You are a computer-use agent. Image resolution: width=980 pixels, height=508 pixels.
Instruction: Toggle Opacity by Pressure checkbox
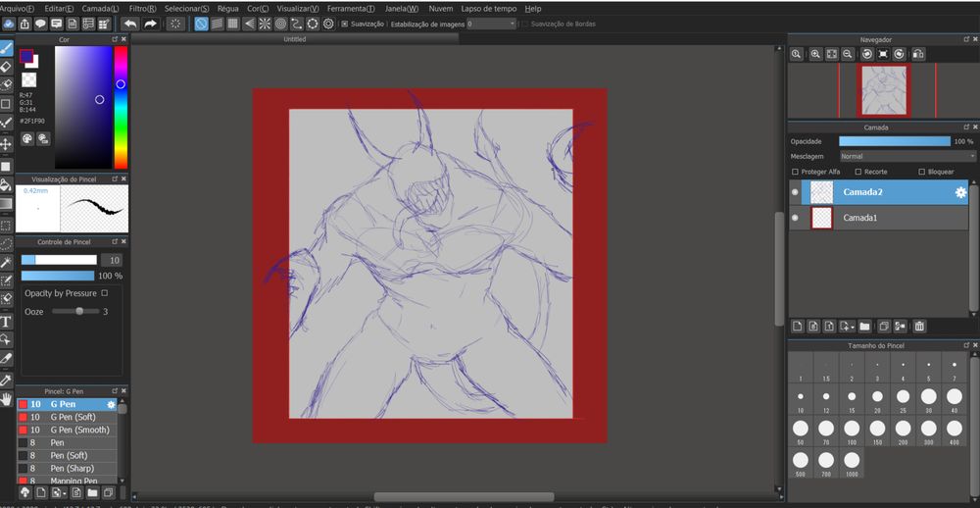pyautogui.click(x=105, y=293)
